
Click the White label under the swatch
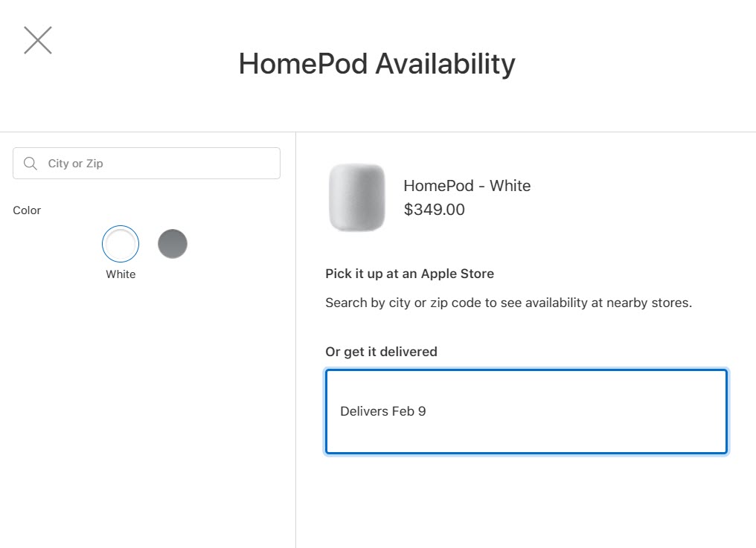[121, 274]
